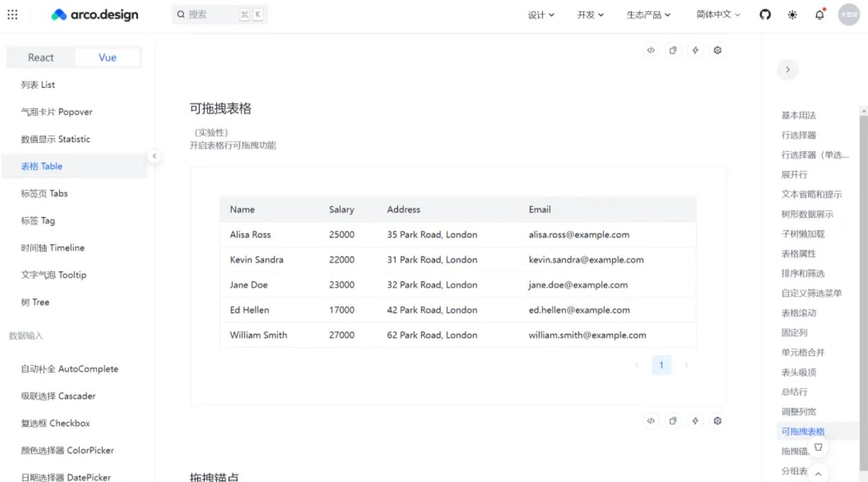This screenshot has width=868, height=482.
Task: Select page 1 in table pagination
Action: (661, 365)
